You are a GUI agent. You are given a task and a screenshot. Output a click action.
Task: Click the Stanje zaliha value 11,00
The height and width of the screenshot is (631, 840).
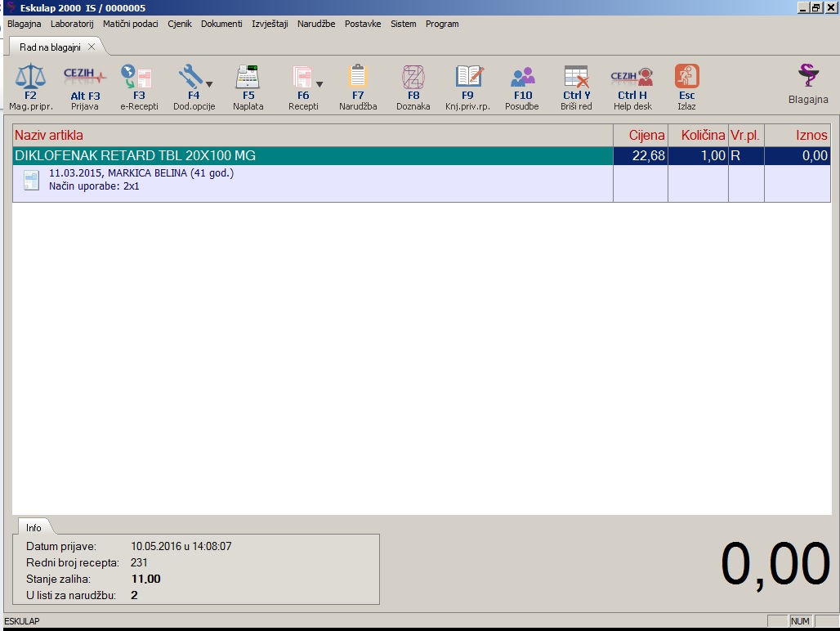click(x=145, y=579)
